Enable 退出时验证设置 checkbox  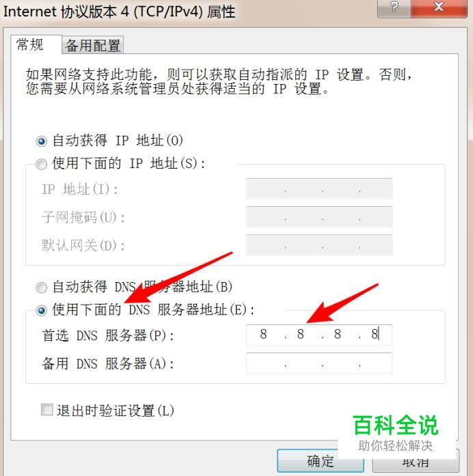47,410
